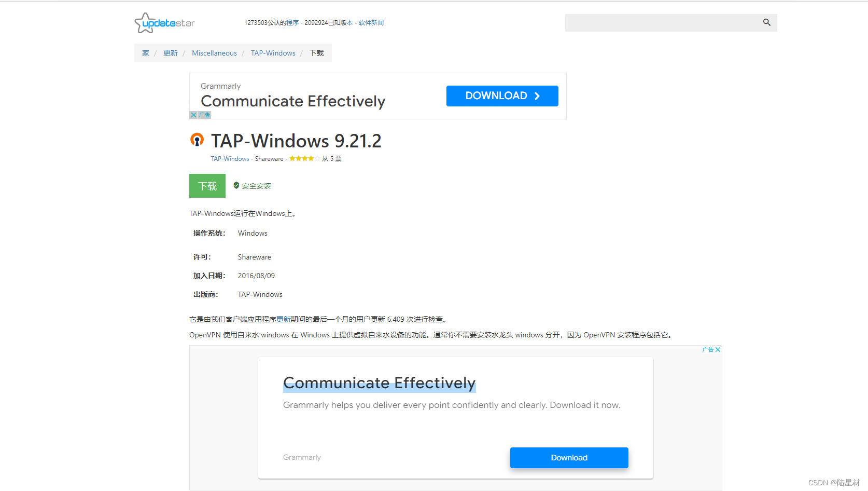Click the blue Download button in lower ad

pyautogui.click(x=569, y=458)
